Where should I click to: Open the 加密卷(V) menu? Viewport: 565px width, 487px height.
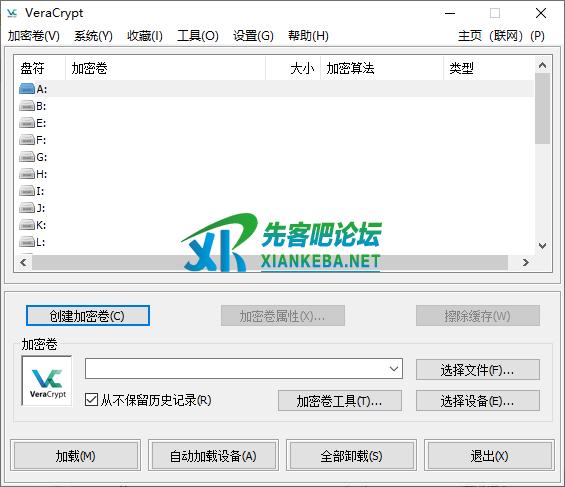click(x=34, y=36)
